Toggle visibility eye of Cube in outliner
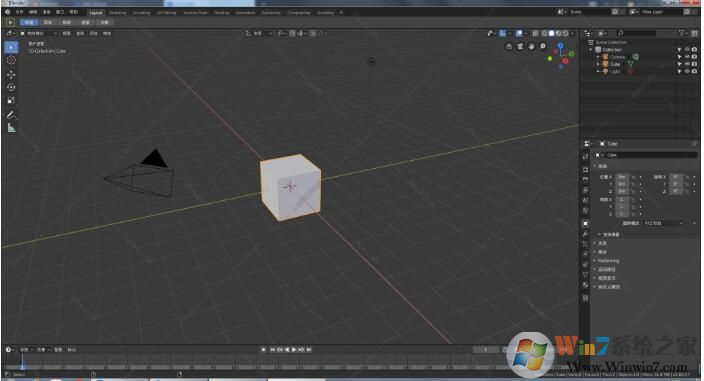 click(687, 64)
